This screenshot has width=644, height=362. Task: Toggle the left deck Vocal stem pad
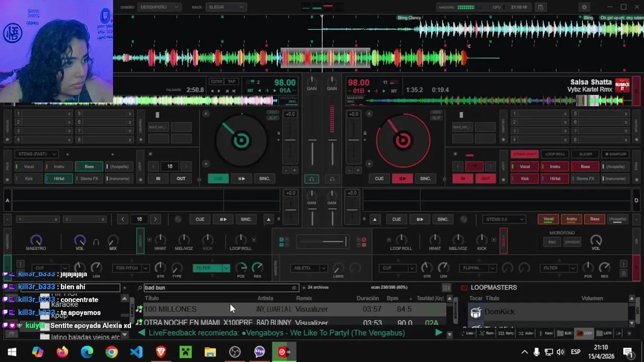click(x=29, y=166)
